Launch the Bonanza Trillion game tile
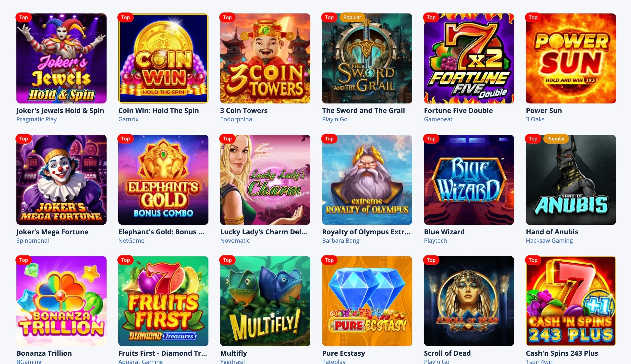This screenshot has width=631, height=364. (61, 301)
